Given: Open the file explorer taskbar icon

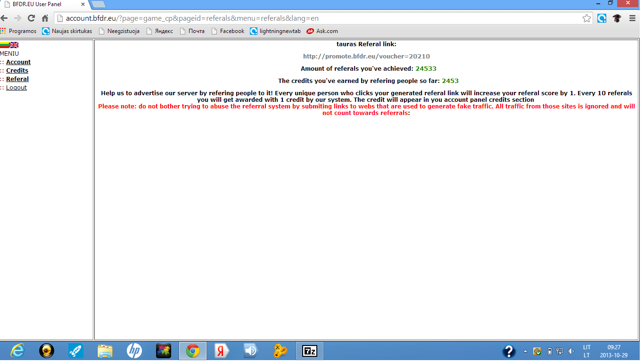Looking at the screenshot, I should pos(105,351).
